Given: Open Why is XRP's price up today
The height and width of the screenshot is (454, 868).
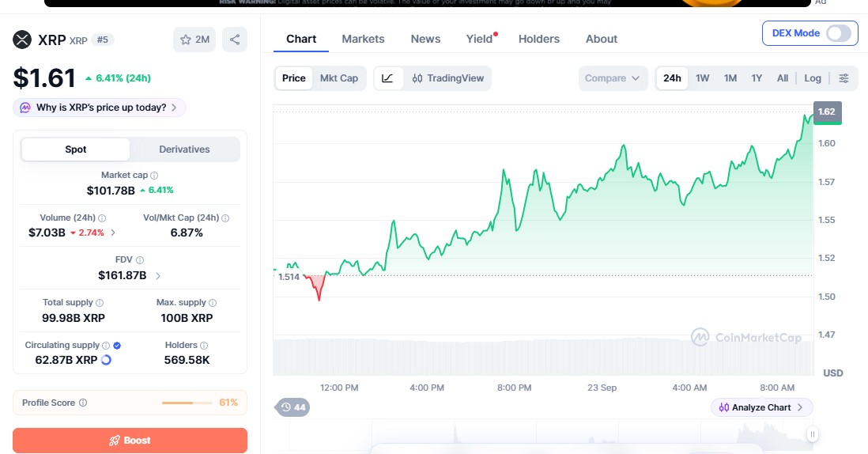Looking at the screenshot, I should click(x=100, y=108).
